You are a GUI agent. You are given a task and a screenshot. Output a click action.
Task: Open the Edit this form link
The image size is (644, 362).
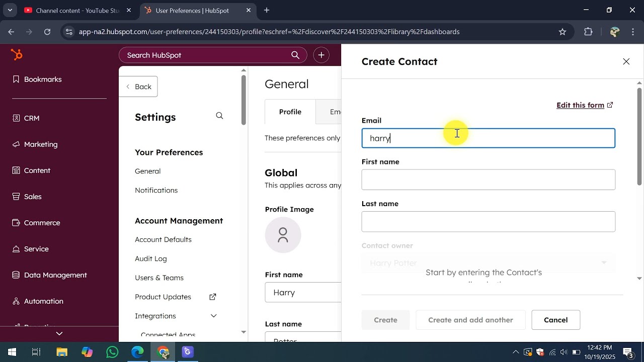[x=585, y=105]
